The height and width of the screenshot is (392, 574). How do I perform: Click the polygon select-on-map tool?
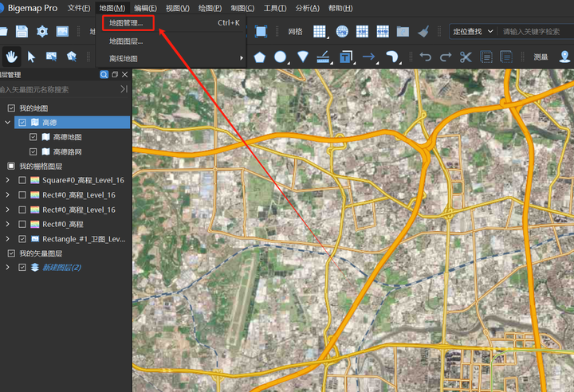pyautogui.click(x=72, y=57)
